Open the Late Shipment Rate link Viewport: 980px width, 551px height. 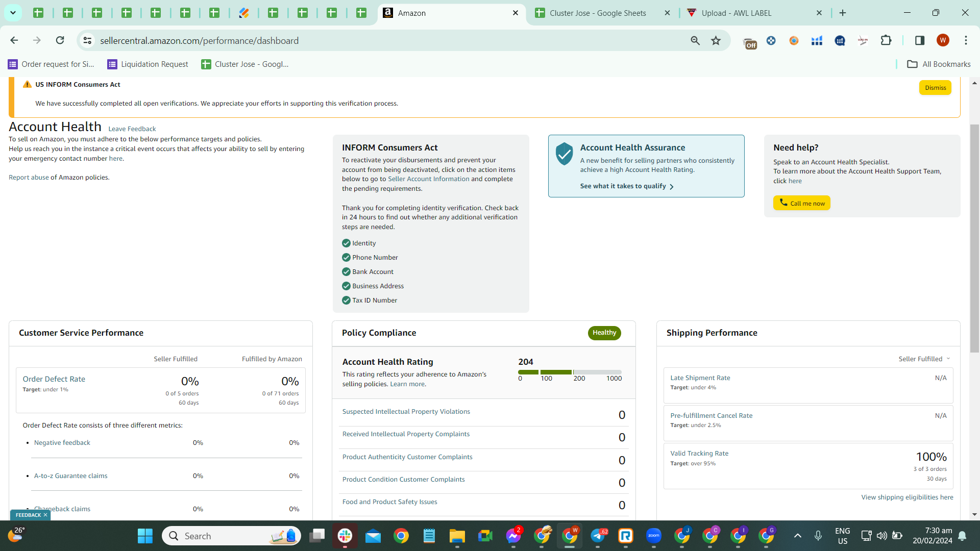[700, 378]
